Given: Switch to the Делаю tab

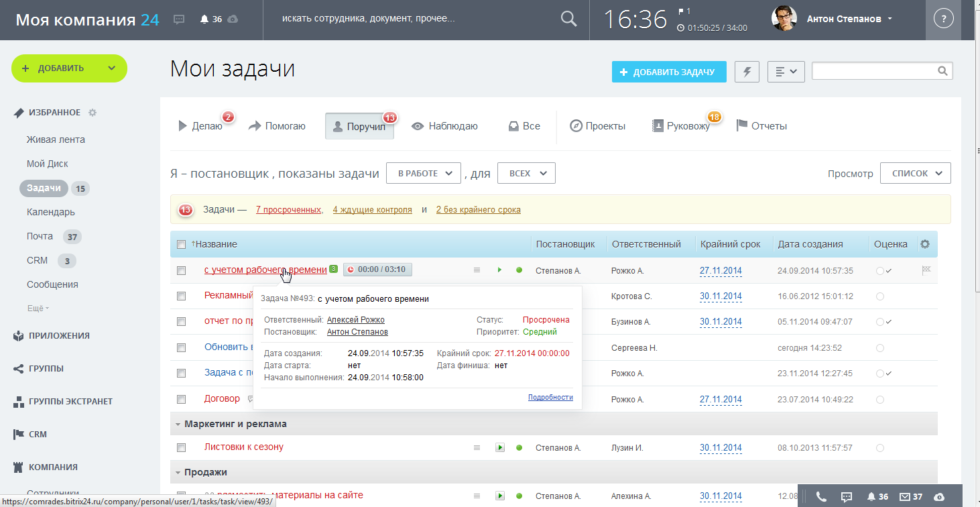Looking at the screenshot, I should (200, 126).
